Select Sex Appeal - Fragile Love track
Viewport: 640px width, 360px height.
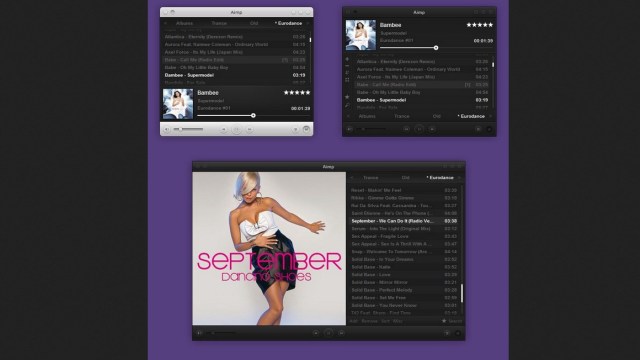[404, 236]
